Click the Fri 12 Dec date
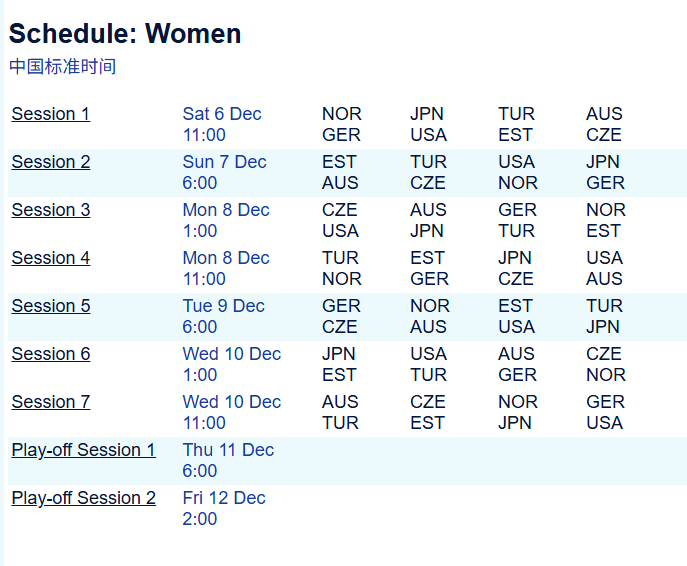The image size is (687, 566). pyautogui.click(x=224, y=498)
